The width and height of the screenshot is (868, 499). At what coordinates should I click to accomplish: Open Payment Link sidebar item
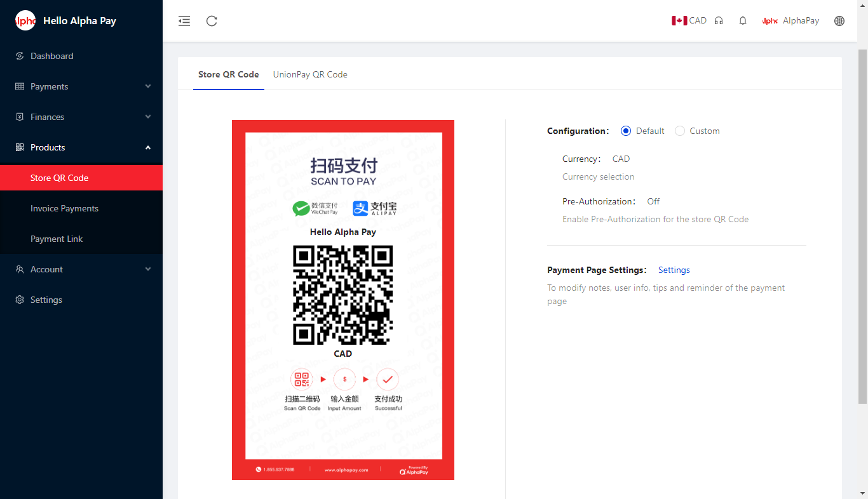81,239
